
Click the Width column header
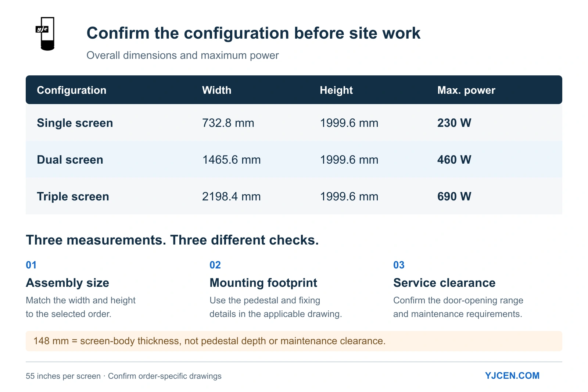pyautogui.click(x=217, y=90)
